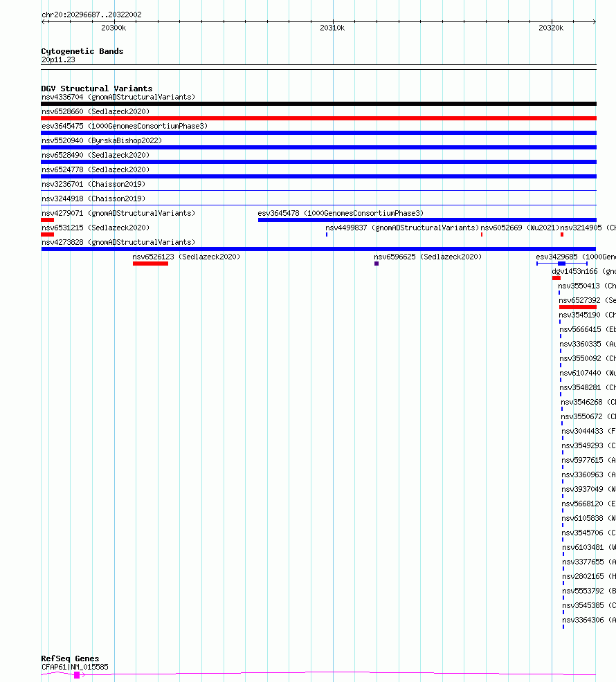Click the nsv3550672 variant label
The image size is (616, 682).
588,416
